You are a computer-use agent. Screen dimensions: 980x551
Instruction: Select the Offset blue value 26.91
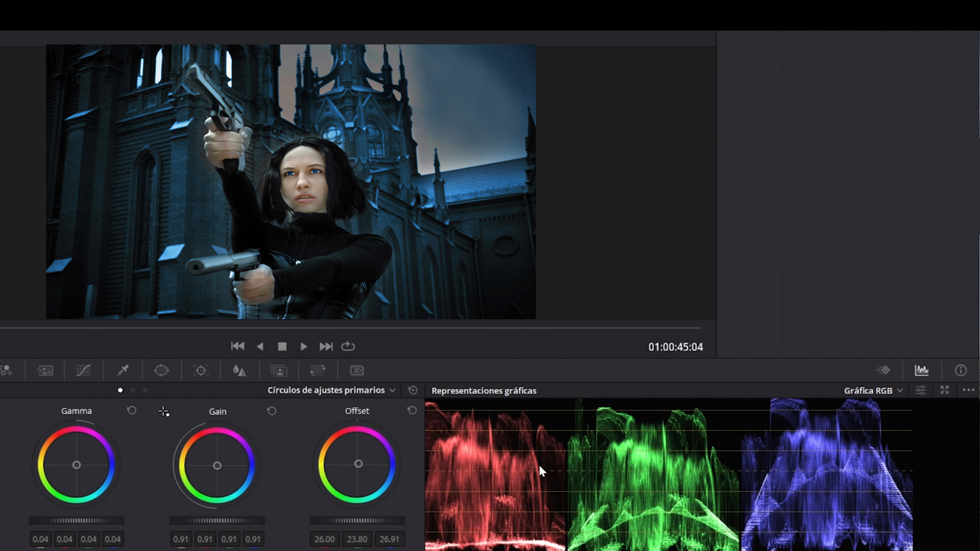390,539
